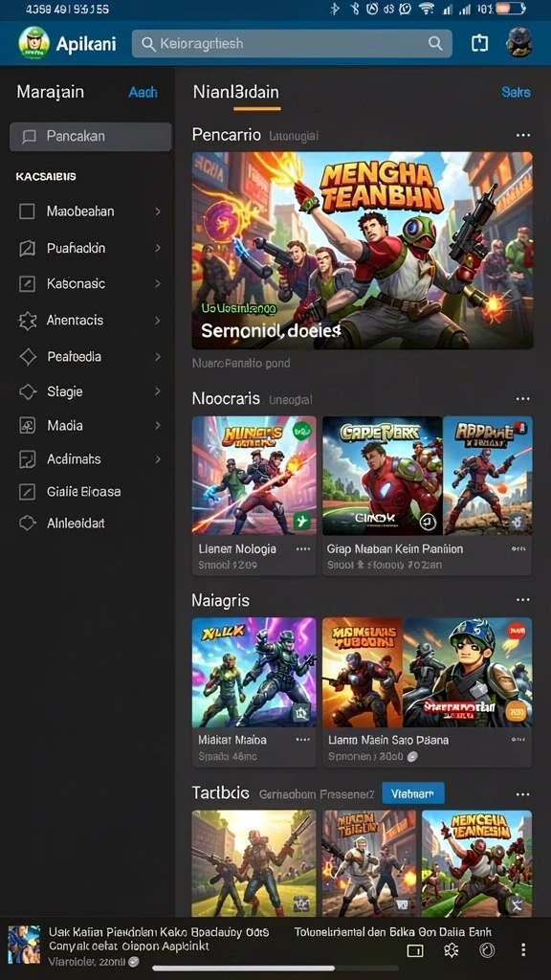The width and height of the screenshot is (551, 980).
Task: Open Miakar Maipa card options menu
Action: pos(303,740)
